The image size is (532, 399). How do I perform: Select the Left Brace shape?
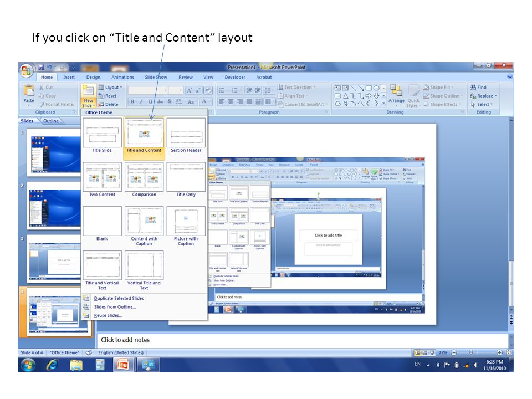coord(369,104)
